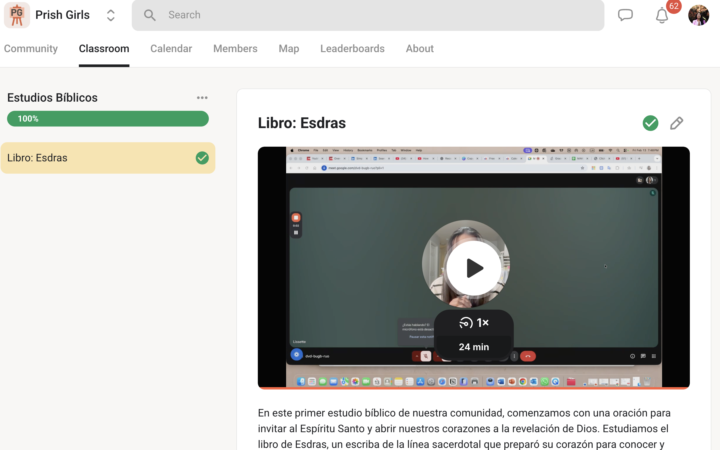Click the 100% course progress bar
The image size is (720, 450).
pyautogui.click(x=108, y=119)
